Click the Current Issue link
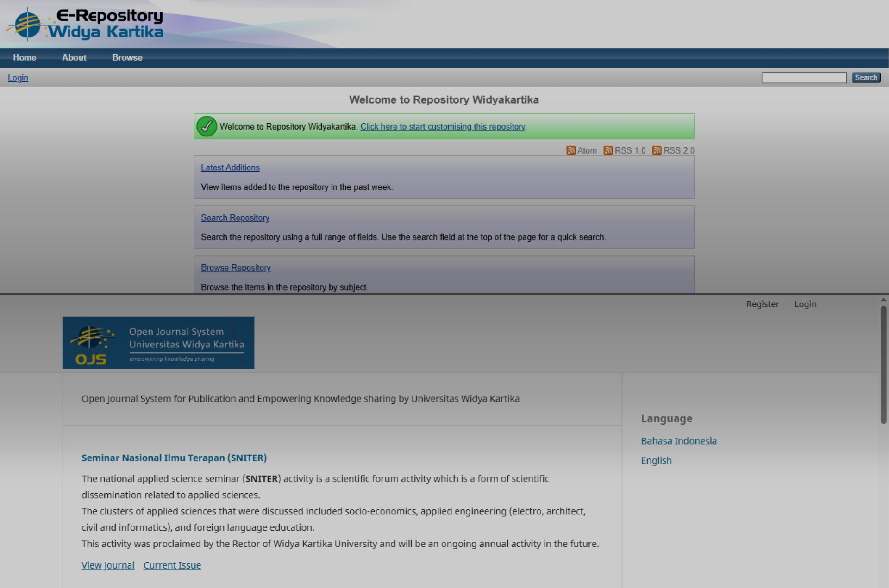Image resolution: width=889 pixels, height=588 pixels. click(x=172, y=565)
